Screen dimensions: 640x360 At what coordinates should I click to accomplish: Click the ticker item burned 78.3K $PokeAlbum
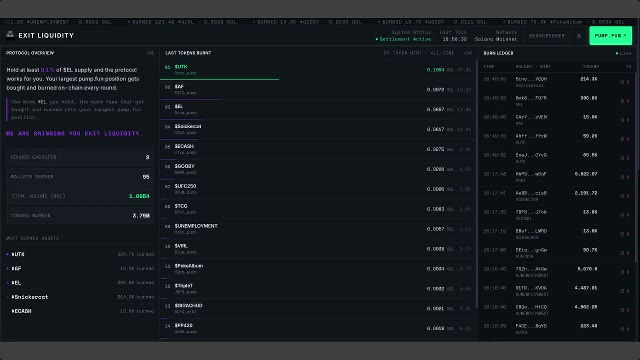(x=563, y=22)
